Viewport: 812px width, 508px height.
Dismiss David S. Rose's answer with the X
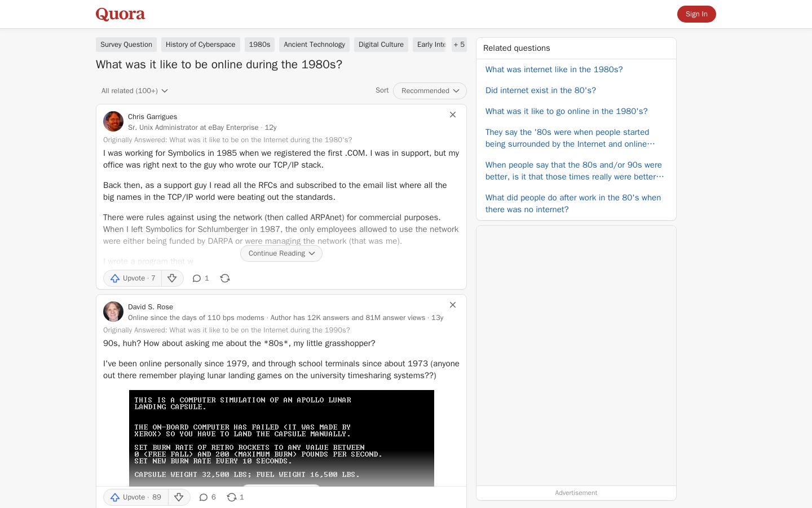[453, 305]
